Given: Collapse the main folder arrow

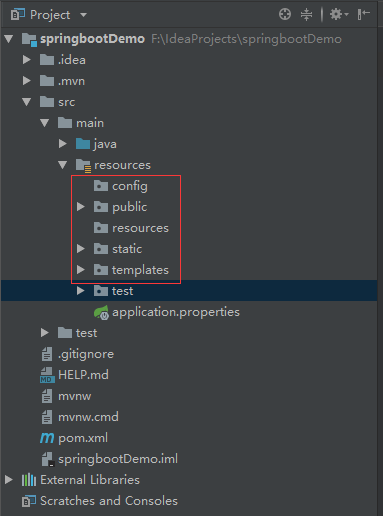Looking at the screenshot, I should [45, 123].
